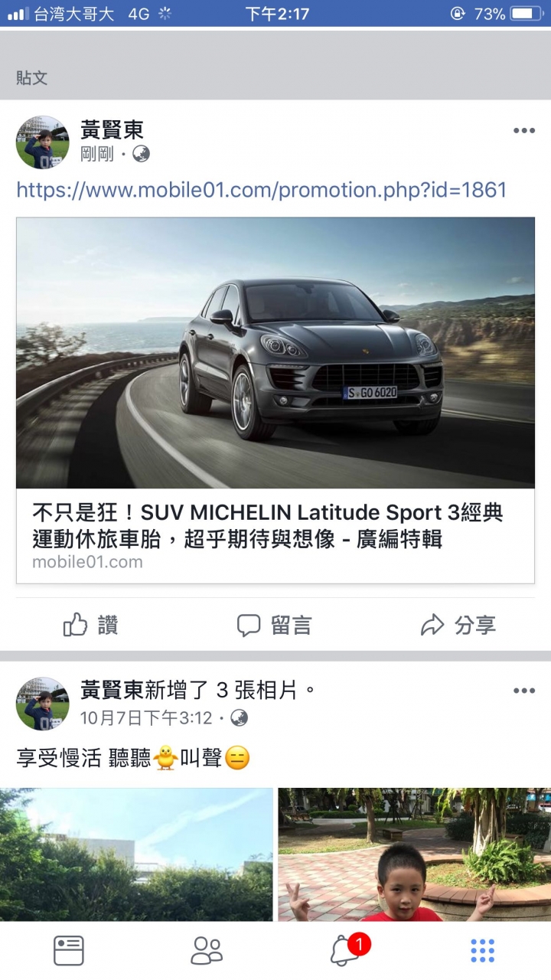The image size is (551, 980).
Task: Tap 黃賢東 profile picture on first post
Action: click(43, 142)
